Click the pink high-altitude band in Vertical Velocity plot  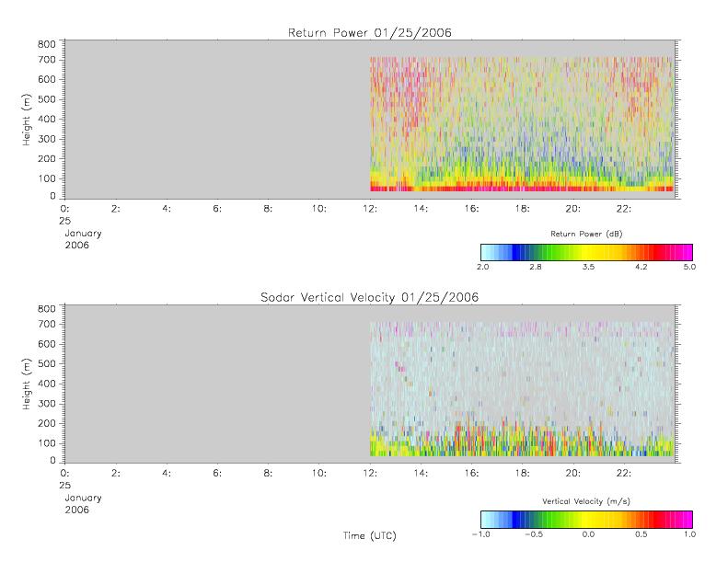pyautogui.click(x=522, y=329)
